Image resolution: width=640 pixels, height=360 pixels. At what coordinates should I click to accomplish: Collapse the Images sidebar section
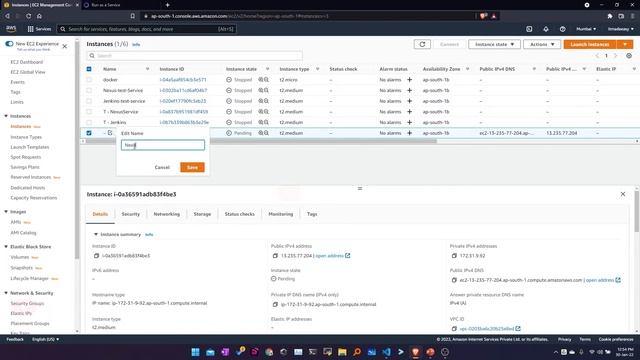coord(6,211)
